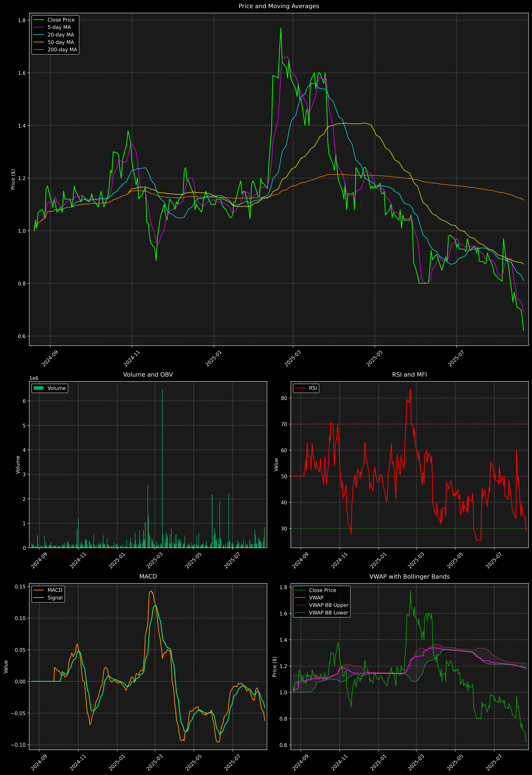
Task: Click the Close Price legend entry
Action: [61, 20]
